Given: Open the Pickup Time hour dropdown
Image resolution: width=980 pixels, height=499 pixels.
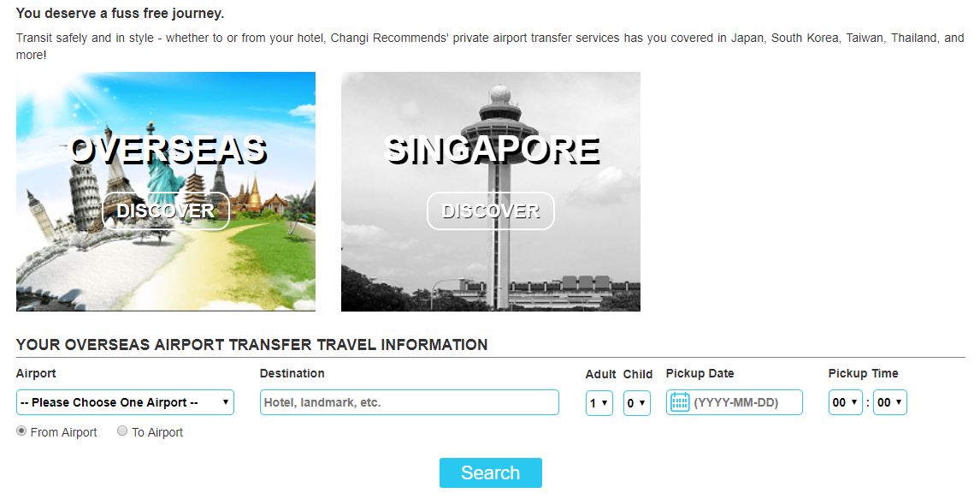Looking at the screenshot, I should [x=845, y=402].
